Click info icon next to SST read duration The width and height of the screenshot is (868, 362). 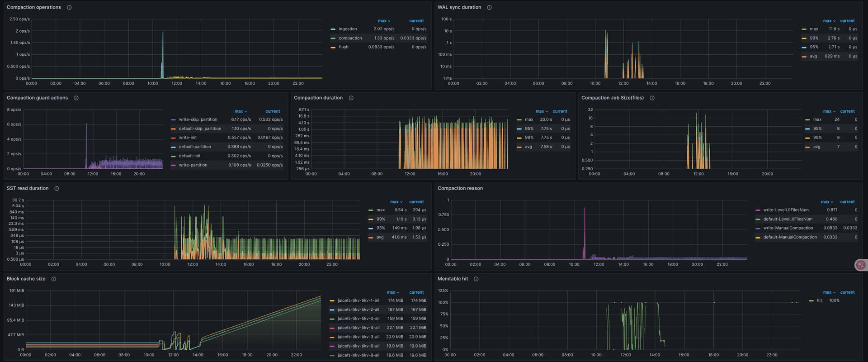click(57, 189)
